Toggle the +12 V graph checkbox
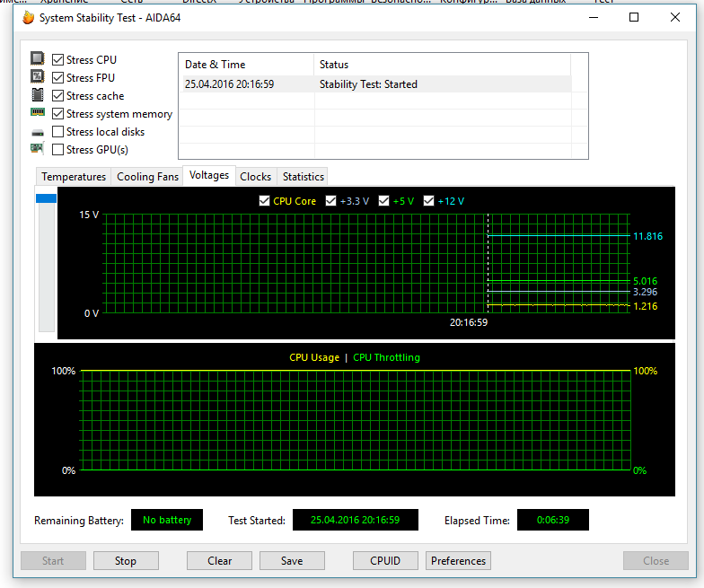Image resolution: width=704 pixels, height=588 pixels. click(x=429, y=201)
